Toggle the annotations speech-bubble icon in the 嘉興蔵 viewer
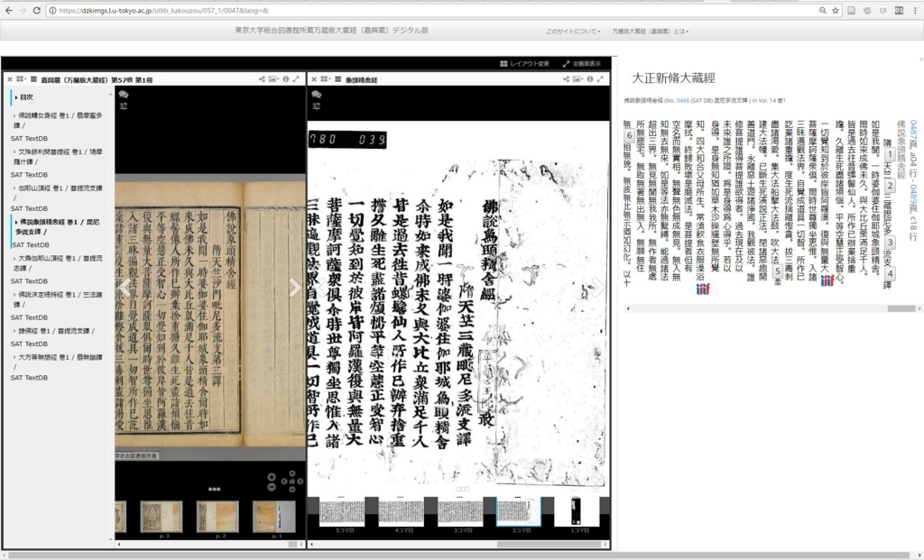This screenshot has width=924, height=560. coord(123,94)
